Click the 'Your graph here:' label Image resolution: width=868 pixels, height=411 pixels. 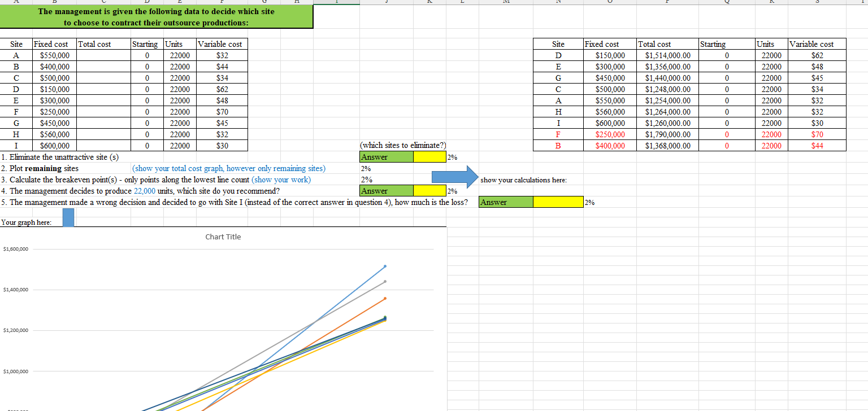tap(27, 222)
